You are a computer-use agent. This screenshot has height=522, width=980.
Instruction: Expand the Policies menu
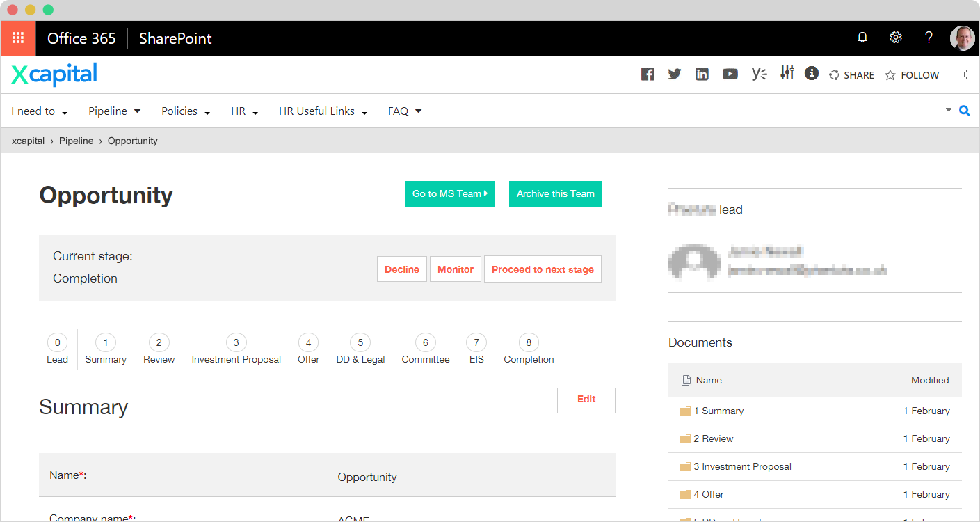pos(186,111)
